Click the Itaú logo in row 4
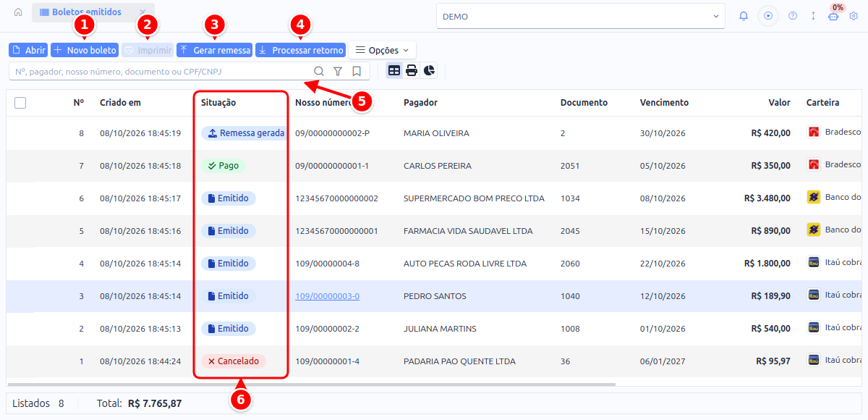868x420 pixels. [814, 262]
